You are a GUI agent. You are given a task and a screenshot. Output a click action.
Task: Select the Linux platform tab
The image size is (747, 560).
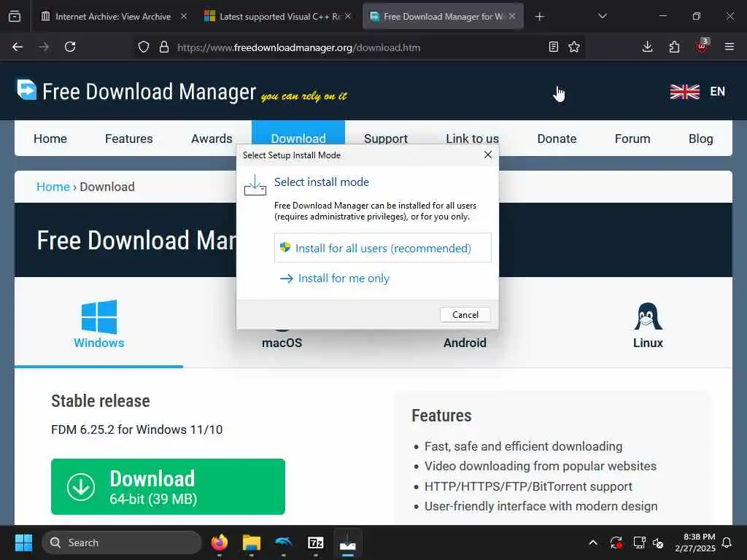point(648,326)
